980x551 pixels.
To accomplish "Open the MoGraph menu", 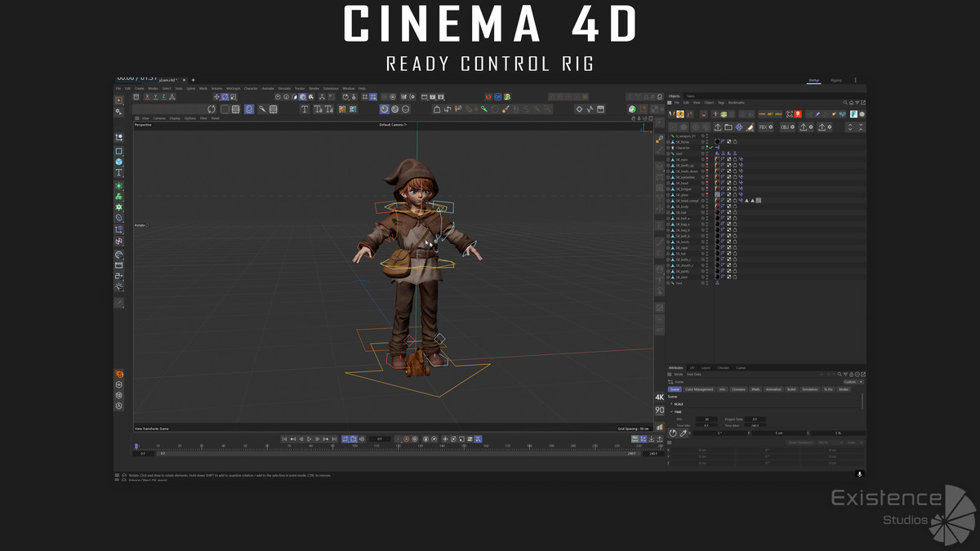I will 233,88.
